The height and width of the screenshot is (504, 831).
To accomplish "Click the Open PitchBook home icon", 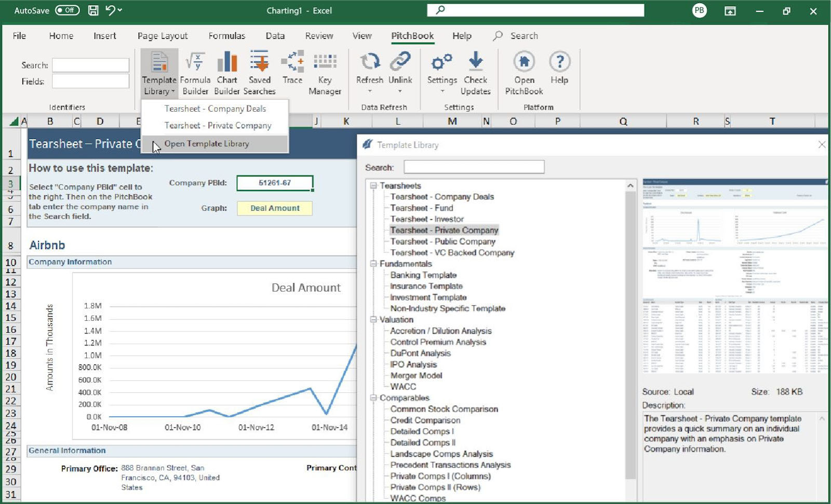I will 524,62.
